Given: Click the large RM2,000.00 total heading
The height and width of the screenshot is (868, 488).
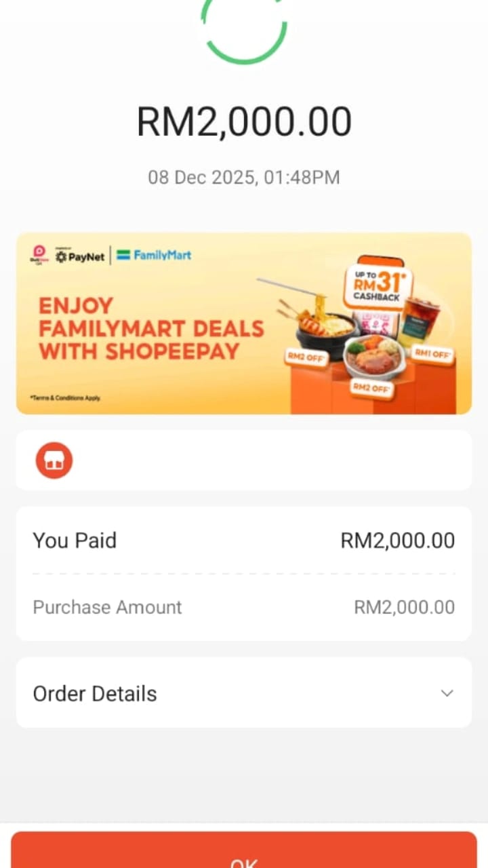Looking at the screenshot, I should [x=244, y=122].
